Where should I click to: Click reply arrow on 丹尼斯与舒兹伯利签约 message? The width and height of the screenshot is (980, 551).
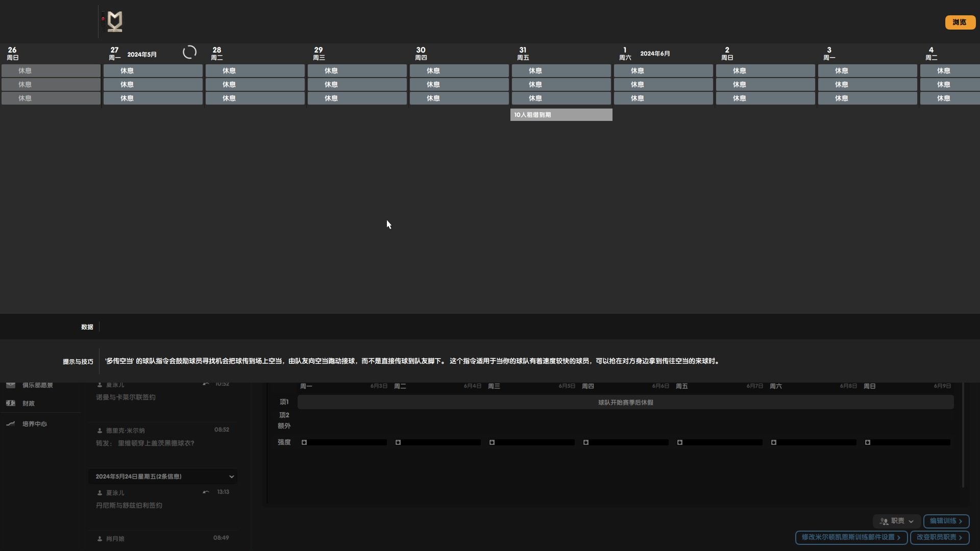(x=206, y=492)
